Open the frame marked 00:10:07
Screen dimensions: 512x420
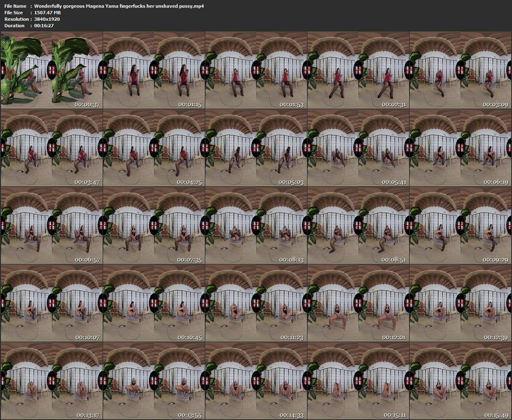52,303
